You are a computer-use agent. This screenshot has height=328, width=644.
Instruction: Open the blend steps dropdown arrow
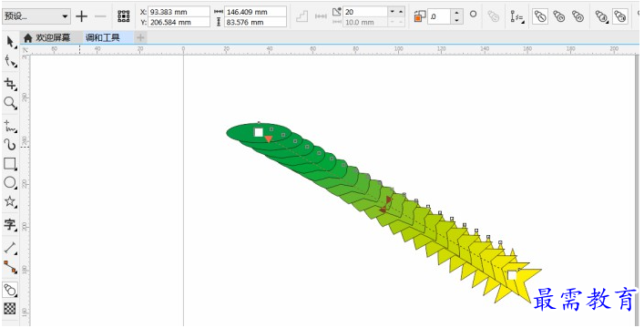393,12
